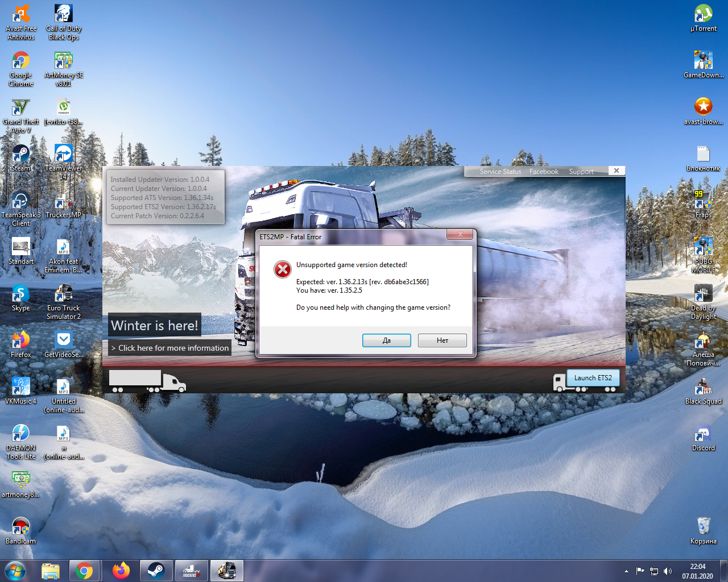Select the Call of Duty Black Ops icon

64,23
